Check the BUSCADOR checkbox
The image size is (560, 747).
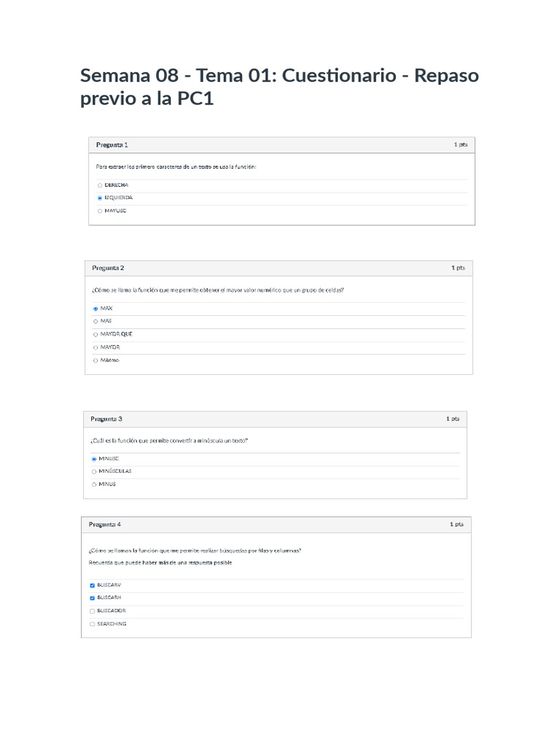pyautogui.click(x=92, y=611)
